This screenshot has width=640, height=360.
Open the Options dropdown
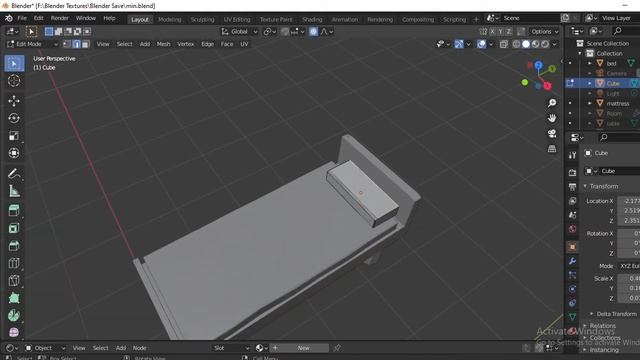pos(544,31)
